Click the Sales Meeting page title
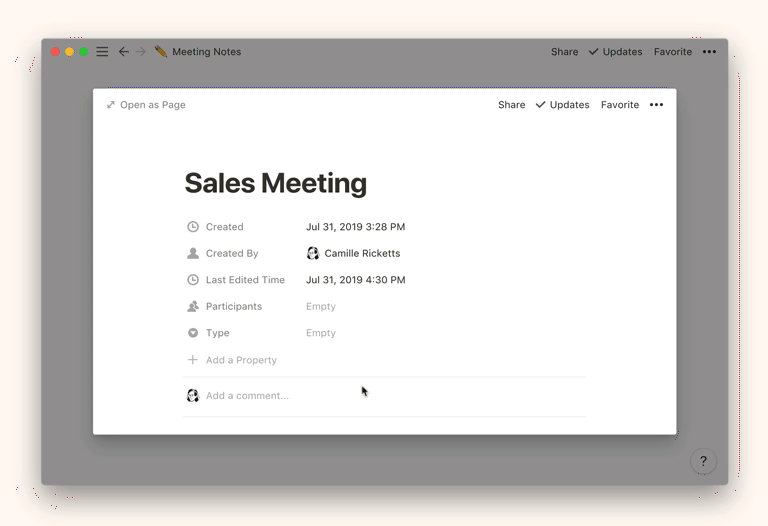This screenshot has width=768, height=526. pos(275,183)
